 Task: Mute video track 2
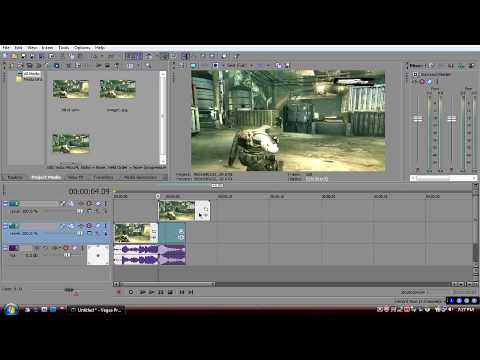[98, 226]
